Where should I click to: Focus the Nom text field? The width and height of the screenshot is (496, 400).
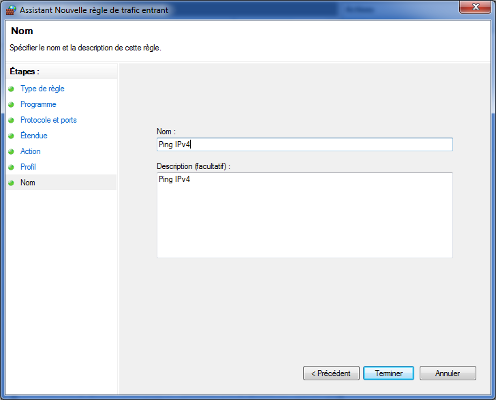pos(305,144)
